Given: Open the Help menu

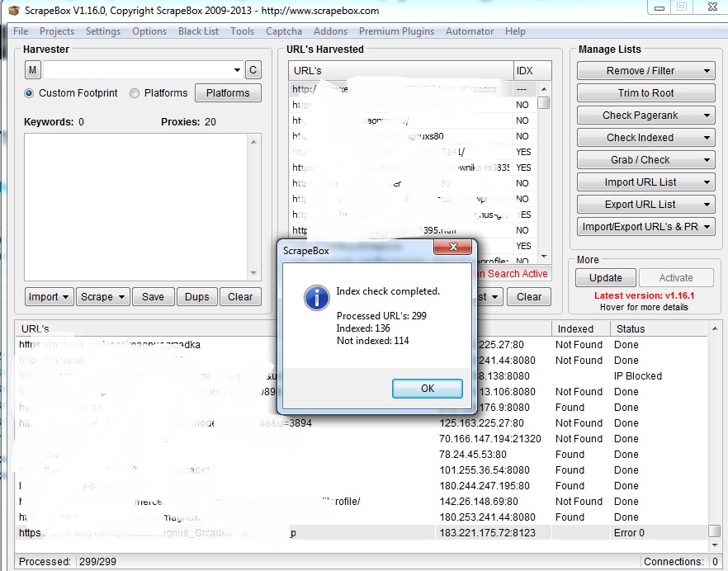Looking at the screenshot, I should (515, 31).
